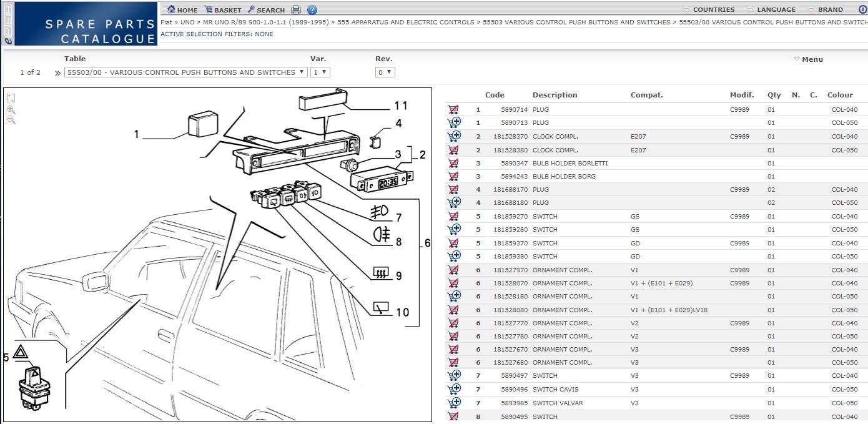Navigate to Fiat breadcrumb
Image resolution: width=868 pixels, height=424 pixels.
(x=166, y=22)
